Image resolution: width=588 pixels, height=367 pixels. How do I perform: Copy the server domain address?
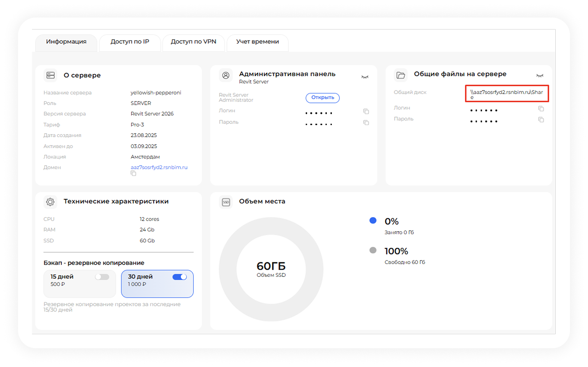[133, 174]
